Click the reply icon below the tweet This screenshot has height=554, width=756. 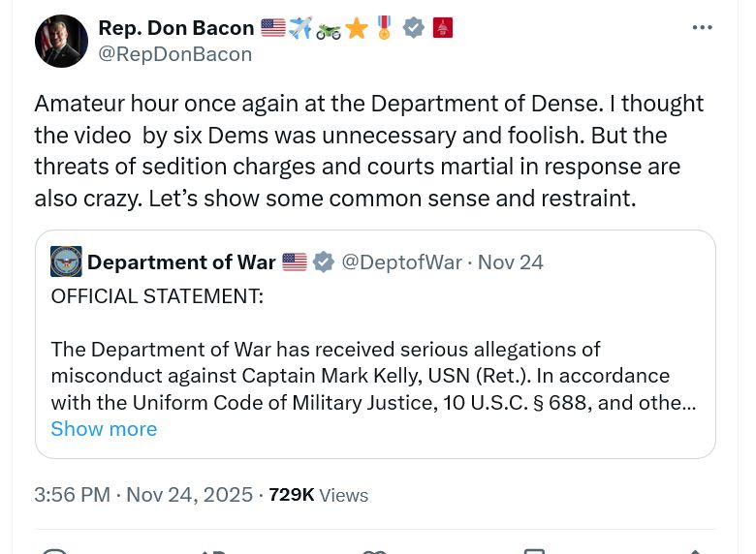pos(55,551)
